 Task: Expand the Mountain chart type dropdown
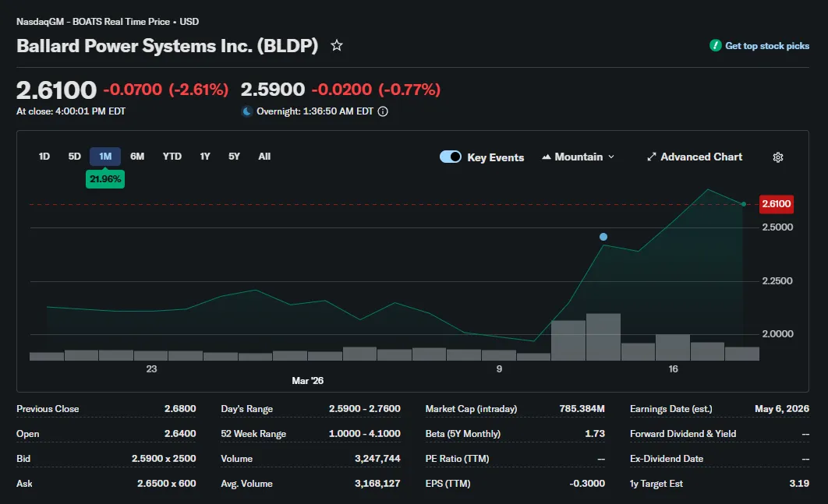[x=579, y=157]
